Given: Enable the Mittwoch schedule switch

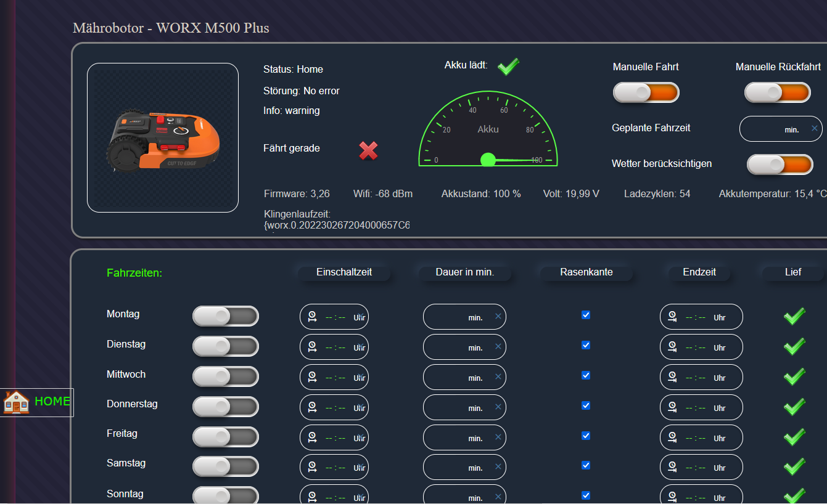Looking at the screenshot, I should coord(226,376).
